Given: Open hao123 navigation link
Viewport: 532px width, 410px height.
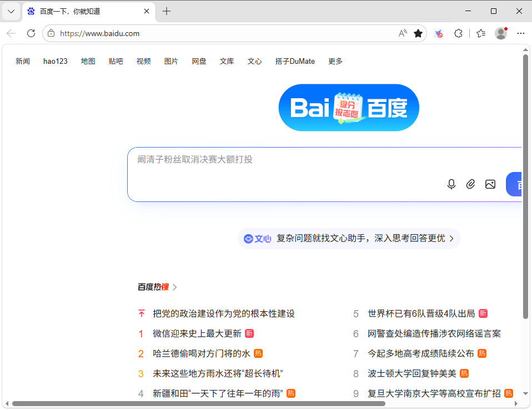Looking at the screenshot, I should click(56, 62).
